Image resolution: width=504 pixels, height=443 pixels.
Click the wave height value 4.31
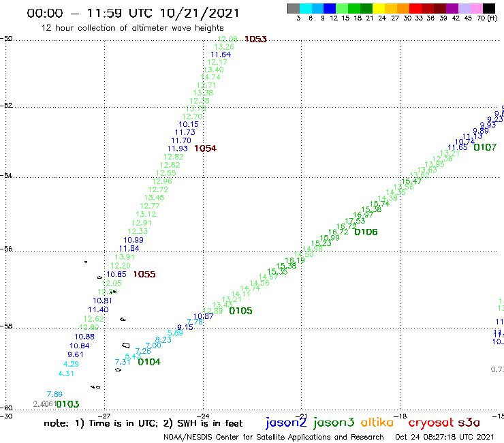pyautogui.click(x=66, y=374)
